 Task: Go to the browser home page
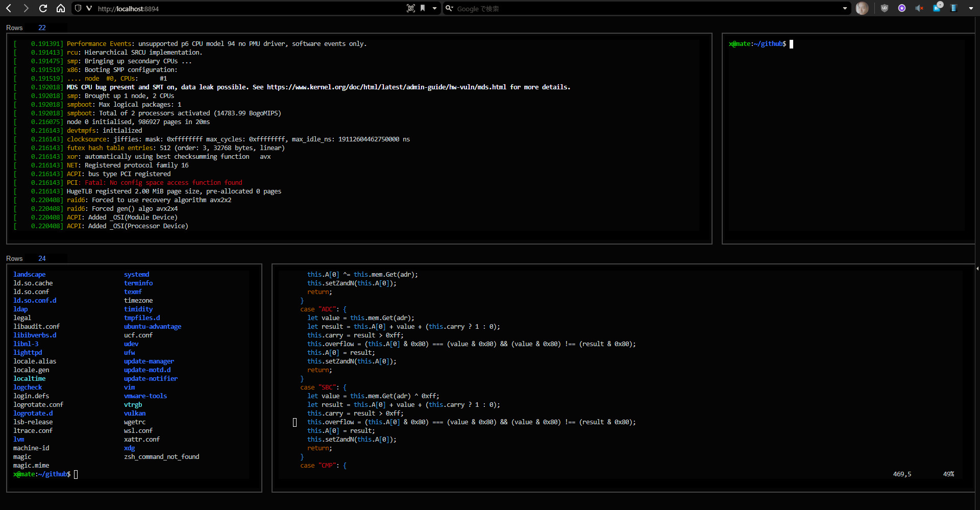point(60,8)
